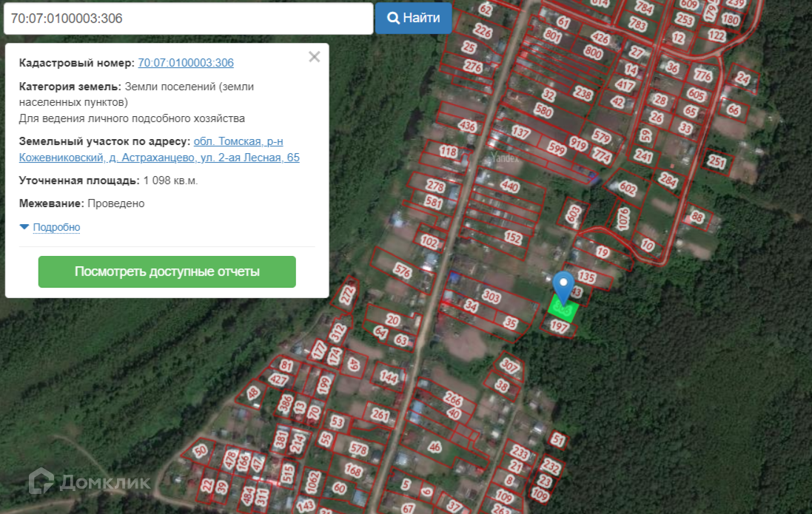
Task: Select parcel labeled 436 on map
Action: [x=467, y=126]
